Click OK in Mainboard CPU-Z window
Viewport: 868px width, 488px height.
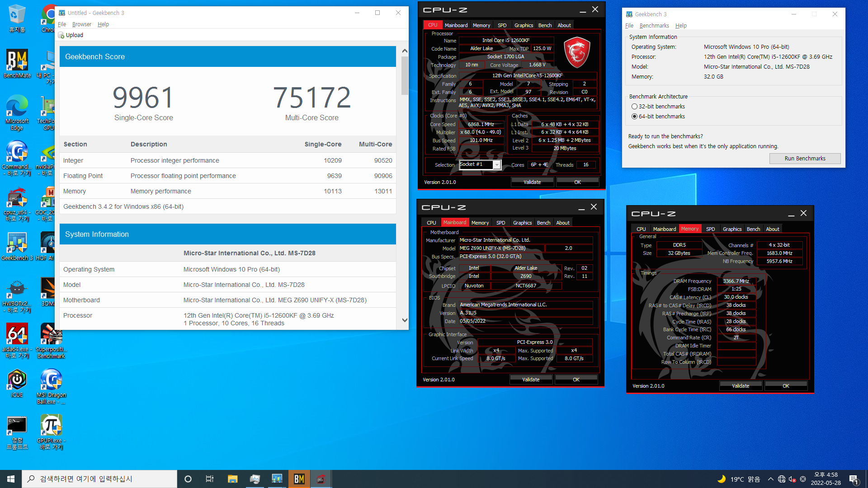pos(576,380)
